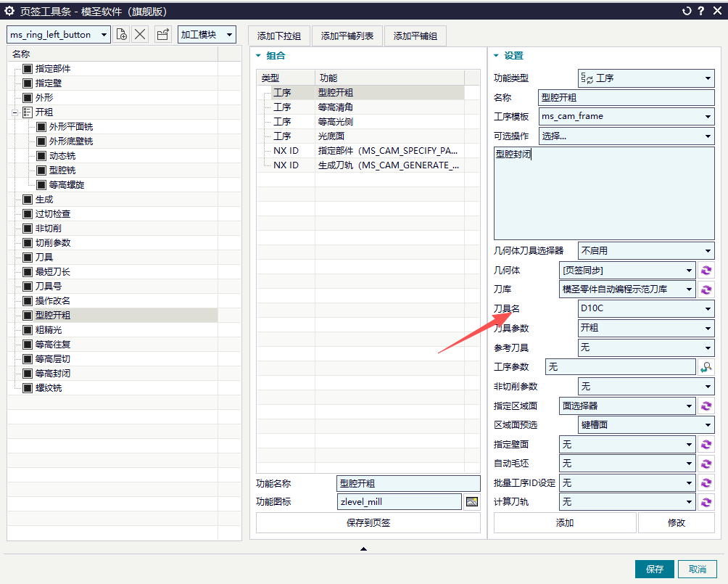Click the search icon beside 工序参数
This screenshot has height=584, width=728.
pyautogui.click(x=706, y=367)
